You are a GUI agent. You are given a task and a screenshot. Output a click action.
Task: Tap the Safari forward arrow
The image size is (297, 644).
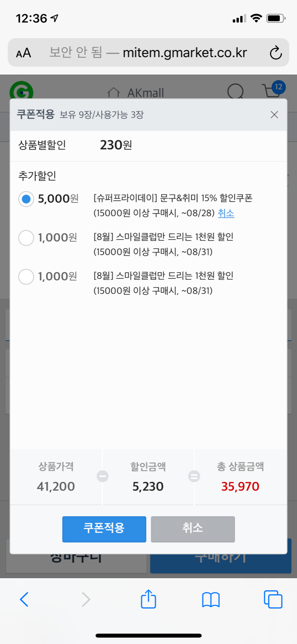coord(86,599)
